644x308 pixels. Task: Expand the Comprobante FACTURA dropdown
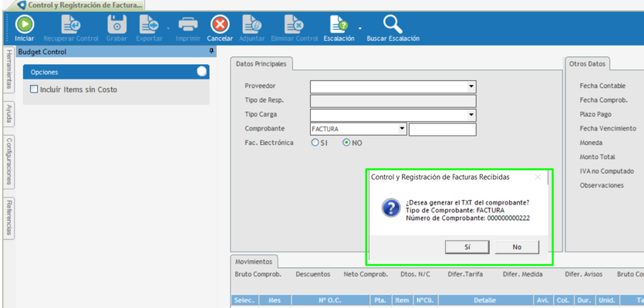pyautogui.click(x=402, y=129)
